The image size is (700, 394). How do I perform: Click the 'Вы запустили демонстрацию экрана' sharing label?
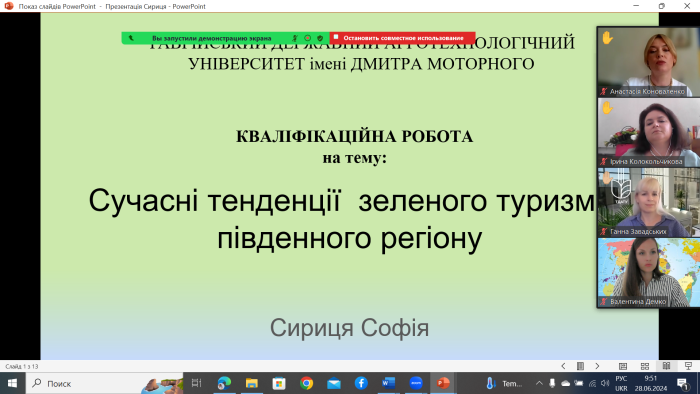tap(211, 38)
